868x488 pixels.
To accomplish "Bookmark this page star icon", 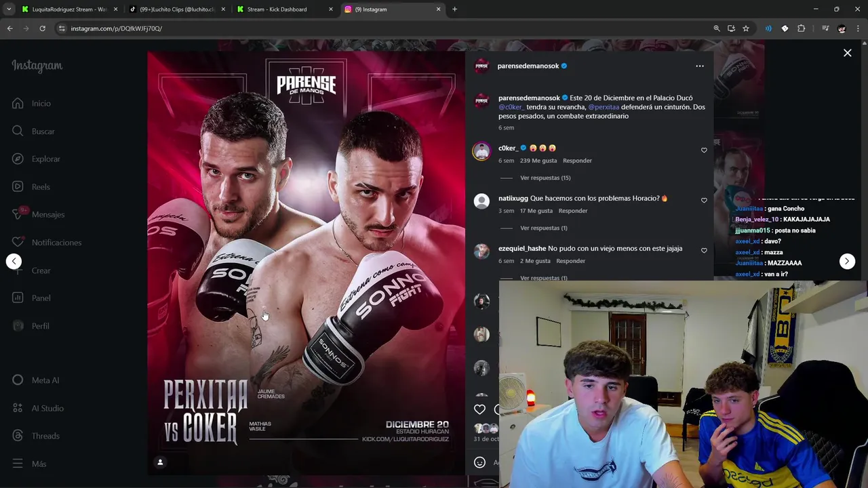I will pos(746,28).
